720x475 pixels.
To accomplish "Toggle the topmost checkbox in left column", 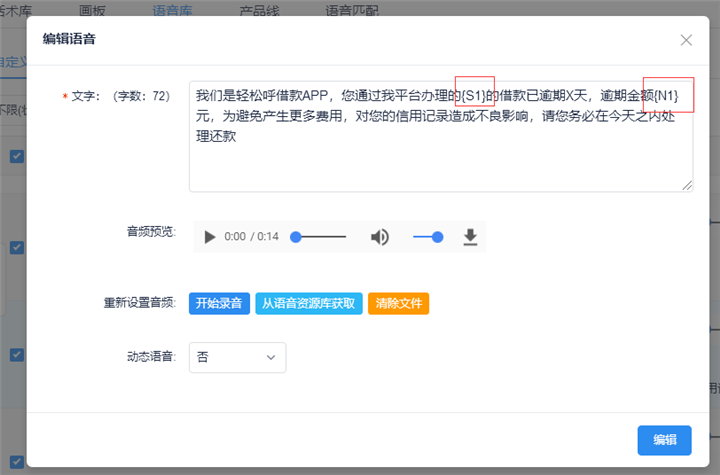I will pos(17,156).
